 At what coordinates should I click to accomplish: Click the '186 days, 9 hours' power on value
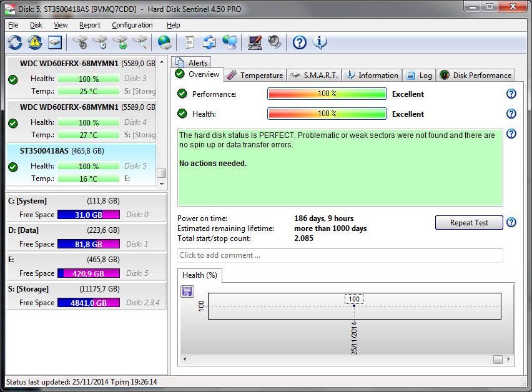click(x=323, y=218)
